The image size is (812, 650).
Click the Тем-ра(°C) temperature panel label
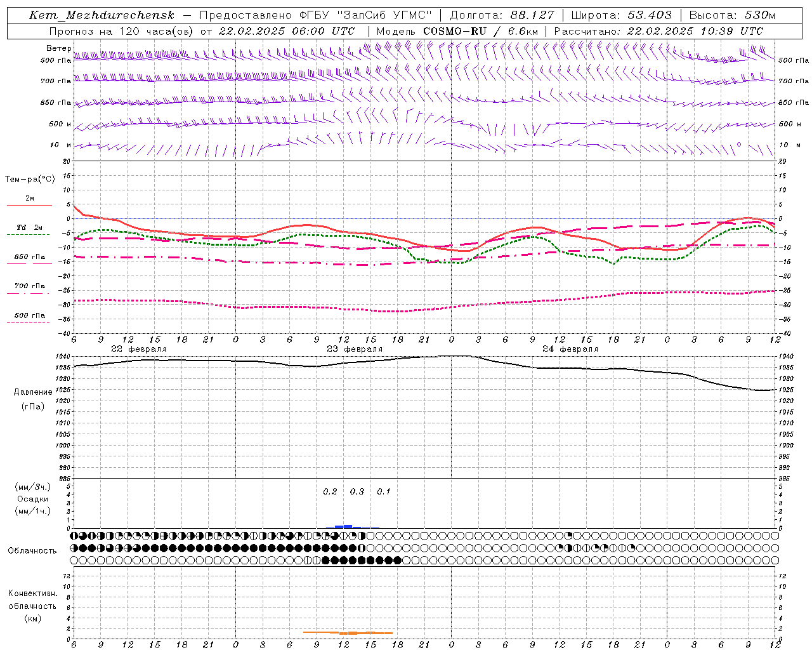point(30,179)
